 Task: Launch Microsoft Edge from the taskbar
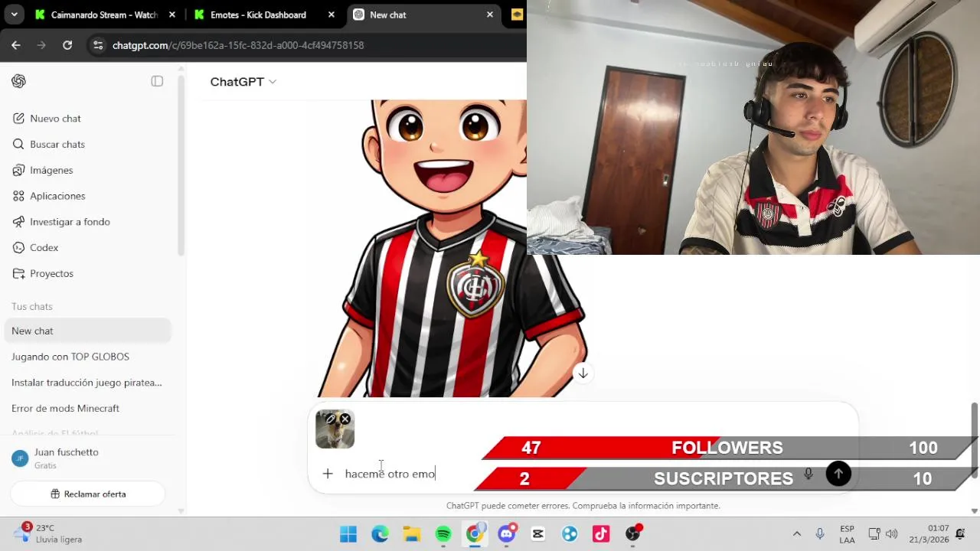(x=380, y=533)
